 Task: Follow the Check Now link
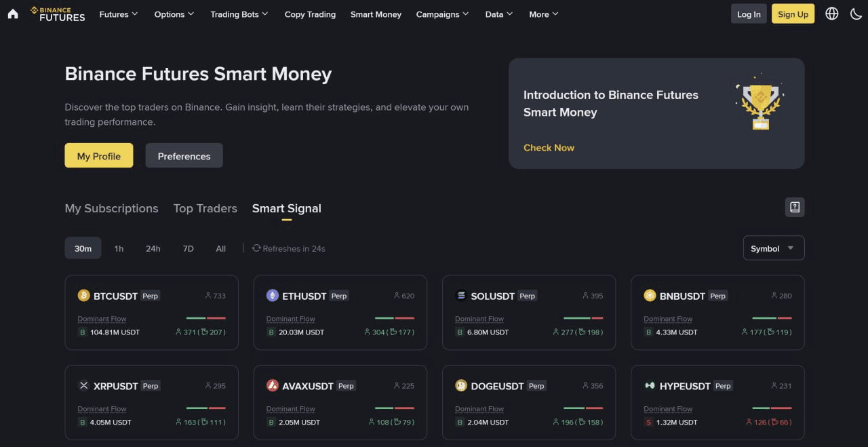pyautogui.click(x=549, y=147)
